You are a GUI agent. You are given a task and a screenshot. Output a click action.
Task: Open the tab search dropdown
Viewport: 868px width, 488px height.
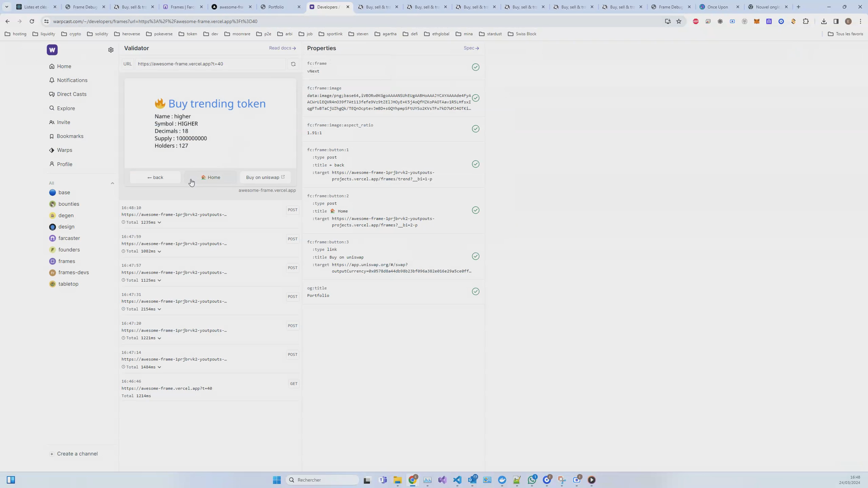pos(6,7)
